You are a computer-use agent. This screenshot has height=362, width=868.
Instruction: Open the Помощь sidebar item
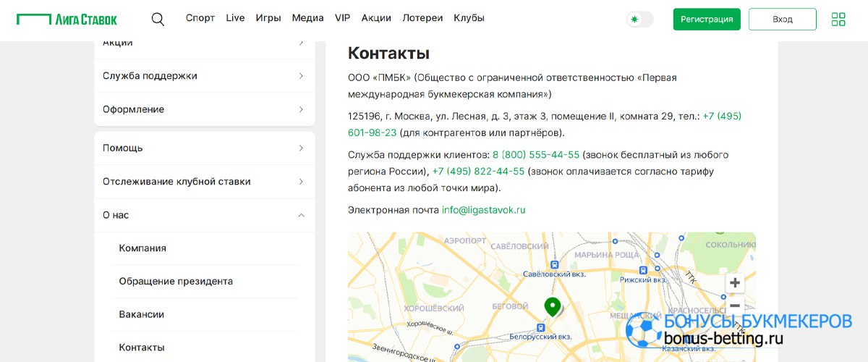[205, 148]
